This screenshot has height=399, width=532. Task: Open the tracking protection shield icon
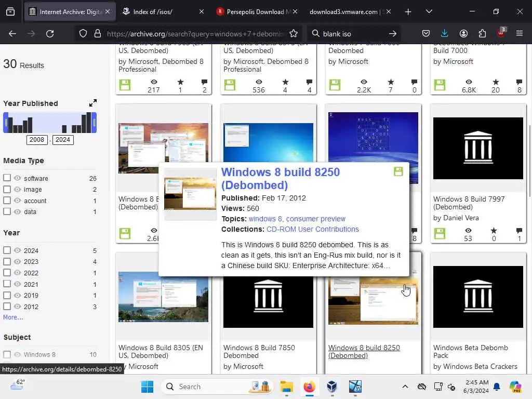[83, 34]
